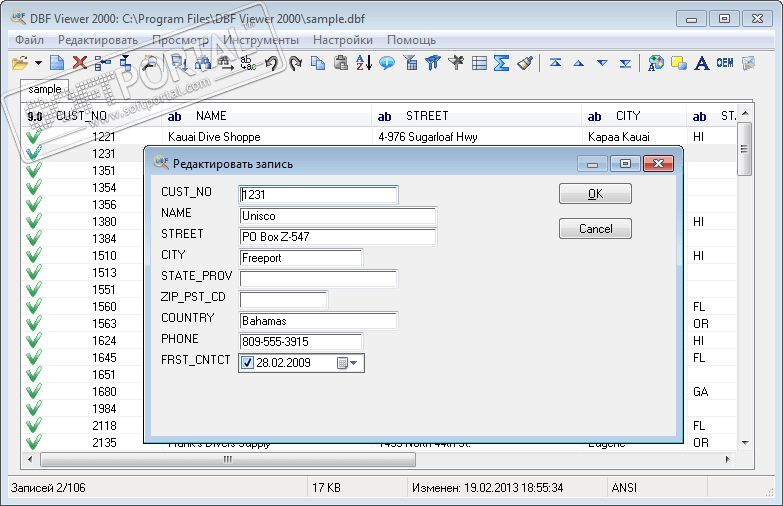Screen dimensions: 783x506
Task: Toggle the checkmark for record 1510
Action: click(x=33, y=256)
